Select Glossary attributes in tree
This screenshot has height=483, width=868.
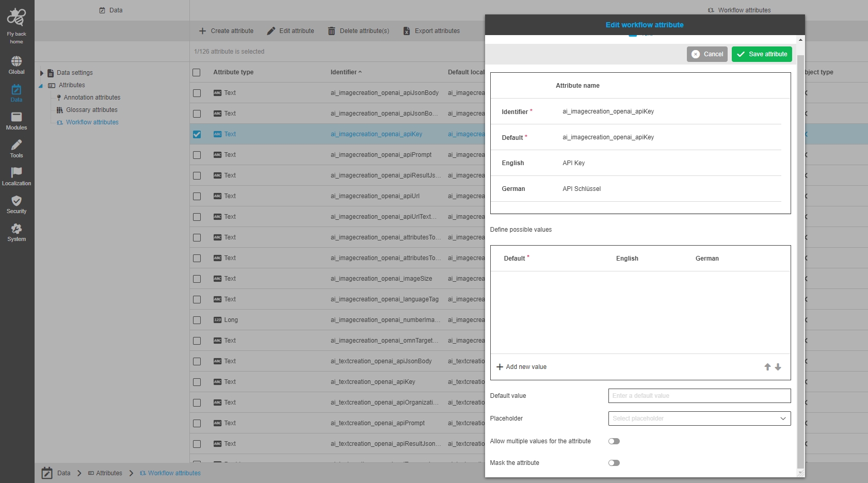coord(91,110)
